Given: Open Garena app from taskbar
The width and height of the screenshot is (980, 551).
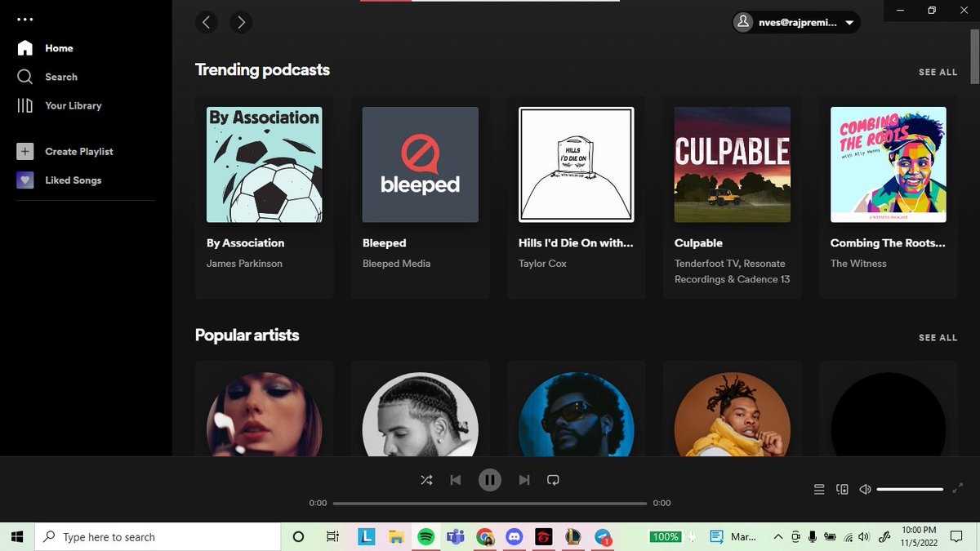Looking at the screenshot, I should 544,537.
